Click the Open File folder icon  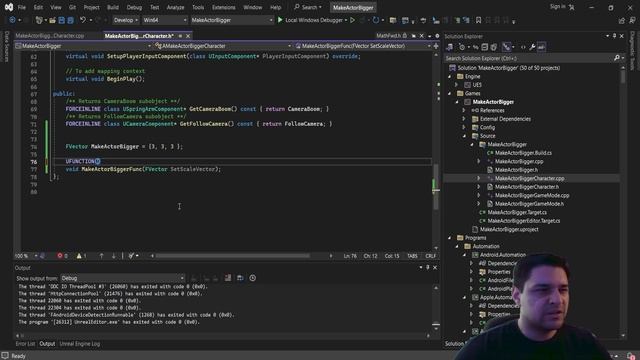pyautogui.click(x=52, y=20)
